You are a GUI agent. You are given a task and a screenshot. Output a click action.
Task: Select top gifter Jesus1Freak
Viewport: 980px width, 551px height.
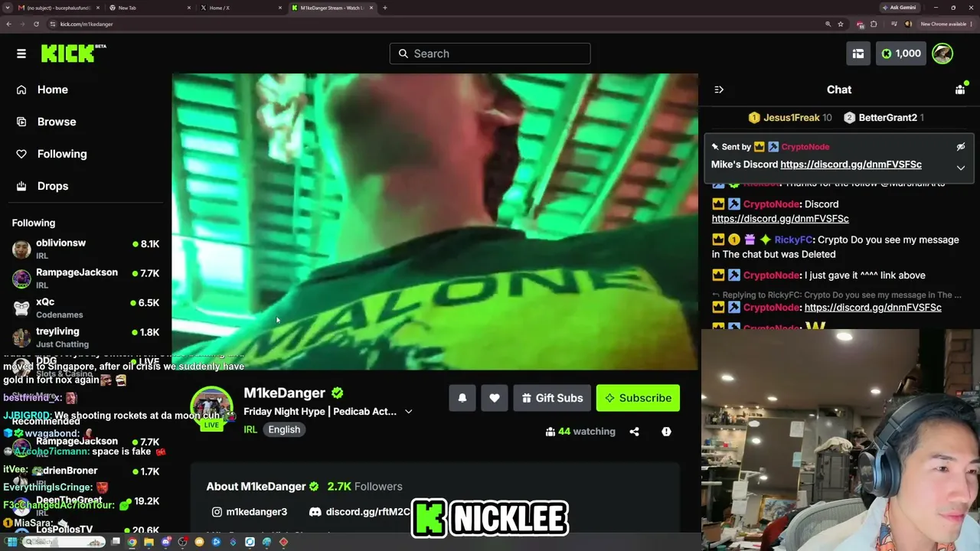790,118
